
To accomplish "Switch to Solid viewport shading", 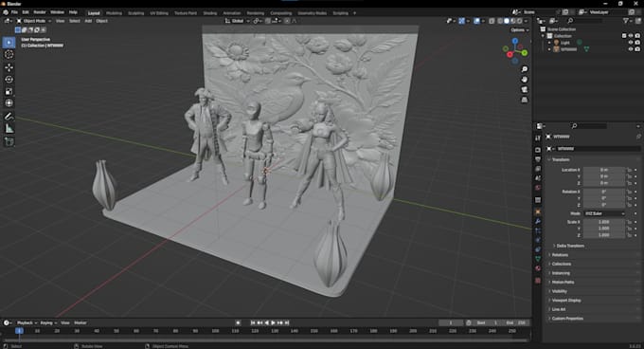I will (507, 21).
